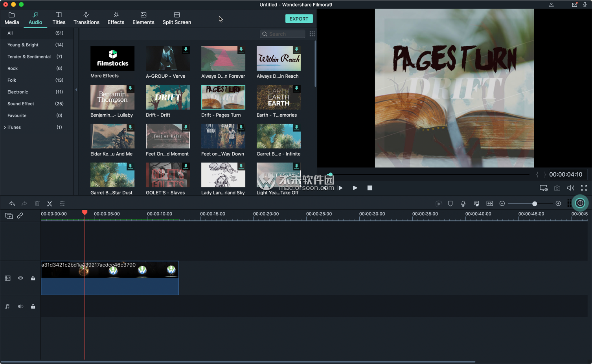Screen dimensions: 592x364
Task: Take a snapshot of the preview
Action: (557, 188)
